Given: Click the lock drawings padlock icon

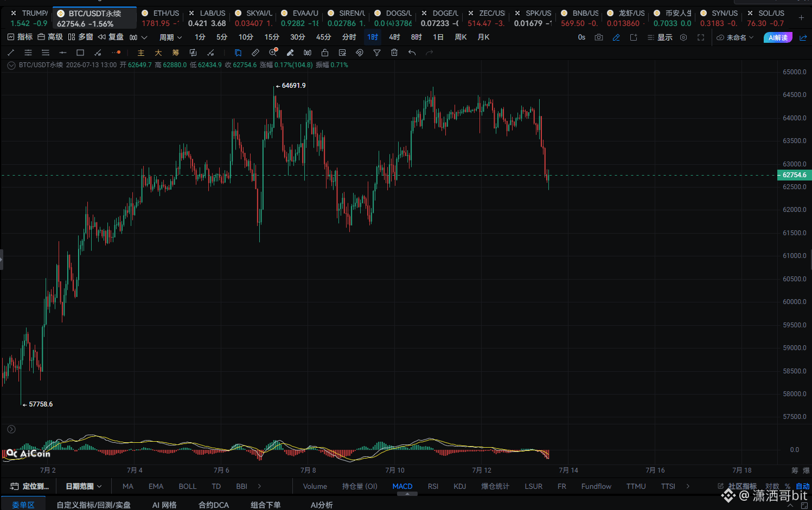Looking at the screenshot, I should pos(325,53).
